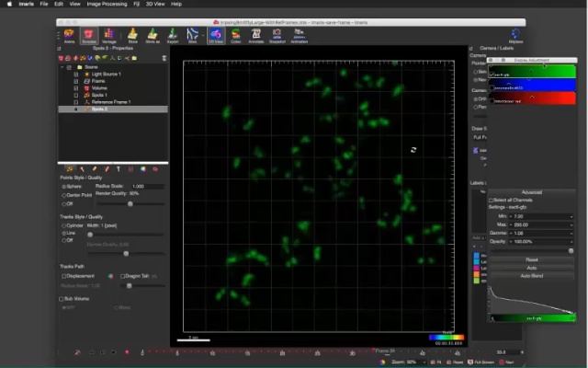The height and width of the screenshot is (368, 588).
Task: Click the Export toolbar icon
Action: [172, 36]
